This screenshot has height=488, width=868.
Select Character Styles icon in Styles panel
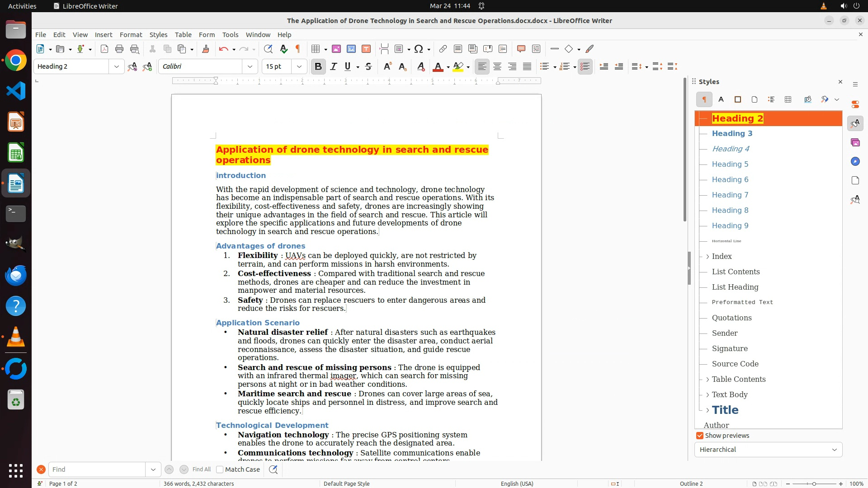click(721, 99)
